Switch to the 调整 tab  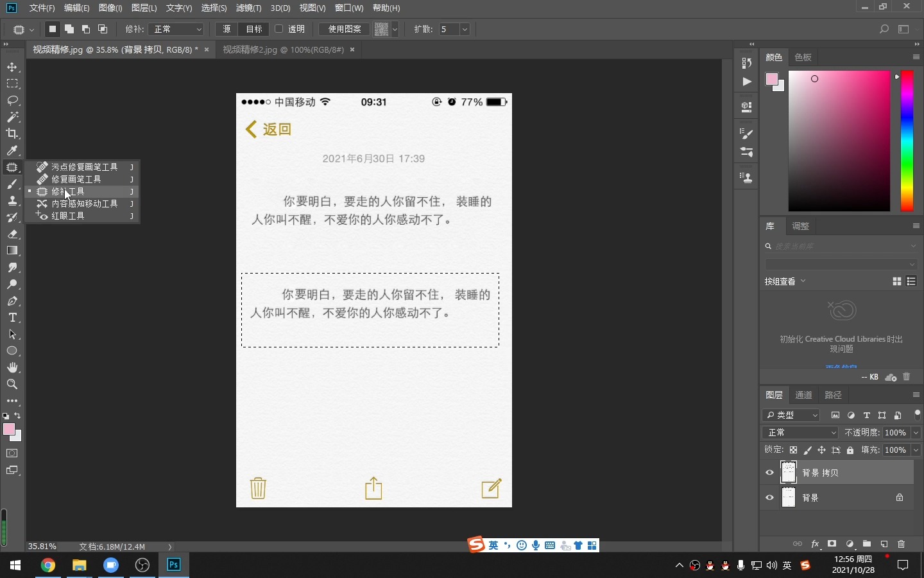[801, 226]
